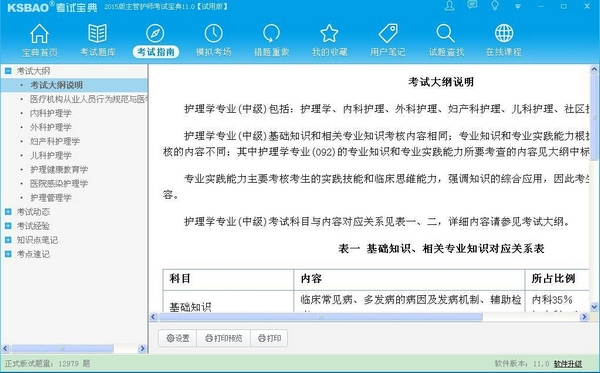Click the KSBAO 考试宝典 logo
Image resolution: width=600 pixels, height=373 pixels.
pyautogui.click(x=52, y=7)
